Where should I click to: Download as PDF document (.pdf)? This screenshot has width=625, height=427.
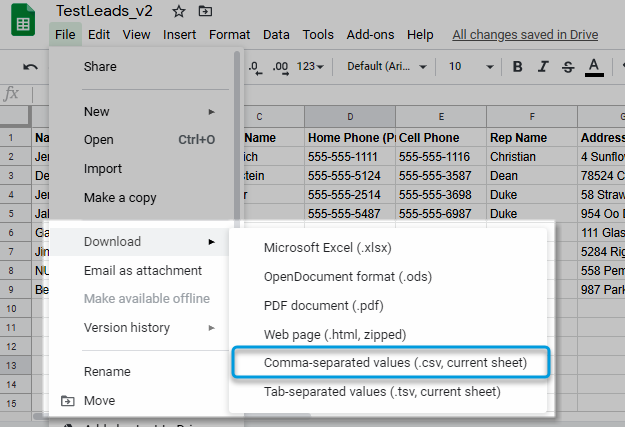click(387, 305)
